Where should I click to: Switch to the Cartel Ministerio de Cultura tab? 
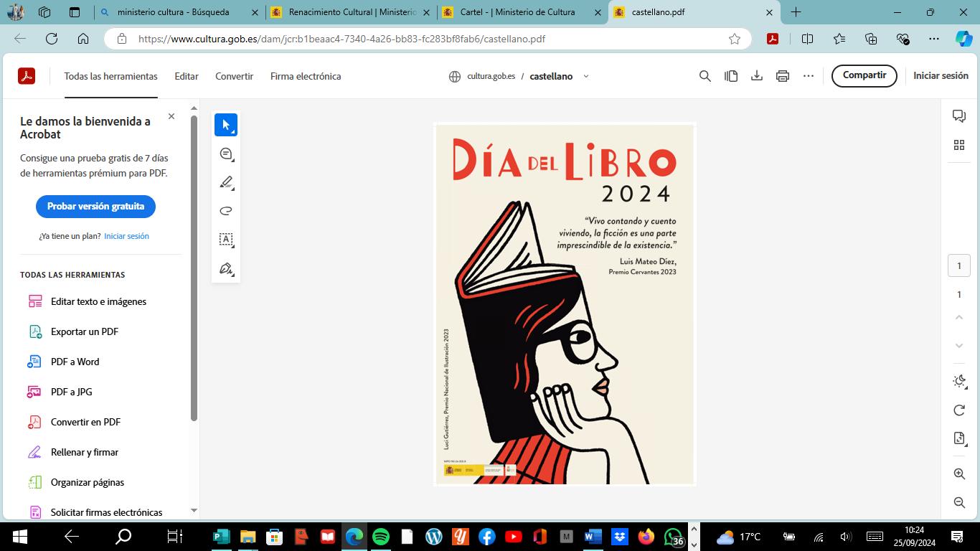click(x=522, y=12)
